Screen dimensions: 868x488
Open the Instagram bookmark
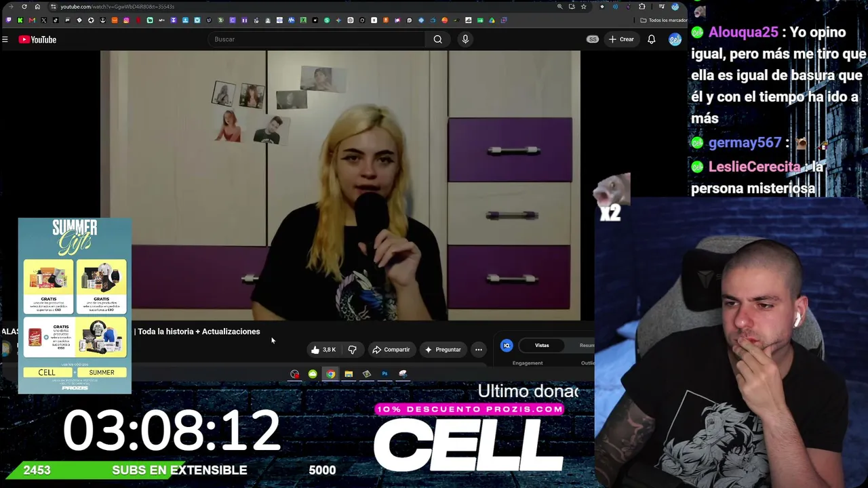click(x=126, y=20)
